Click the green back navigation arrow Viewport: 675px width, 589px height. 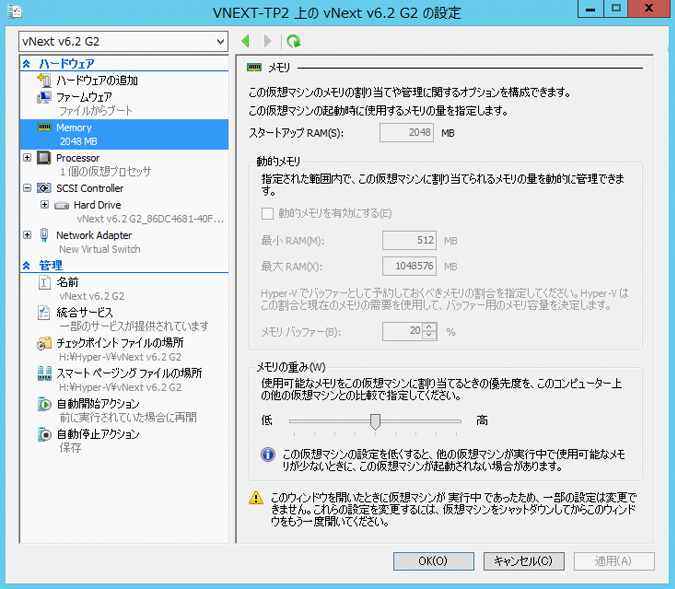[x=246, y=41]
